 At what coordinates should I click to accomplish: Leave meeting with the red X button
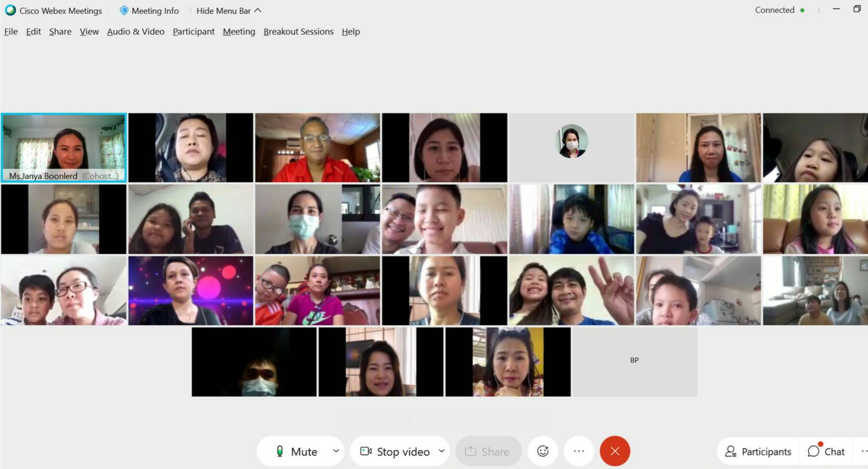coord(615,451)
